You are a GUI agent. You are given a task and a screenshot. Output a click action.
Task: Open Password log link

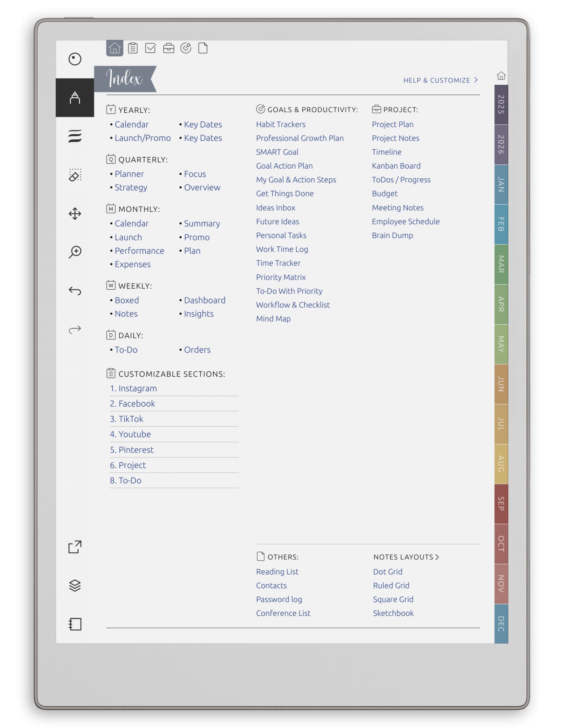point(279,599)
